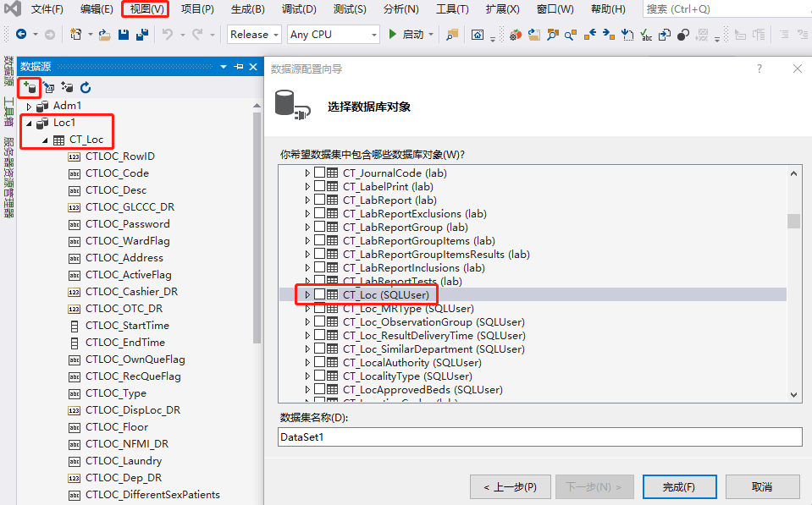
Task: Click the Navigate Backward arrow icon
Action: coord(21,35)
